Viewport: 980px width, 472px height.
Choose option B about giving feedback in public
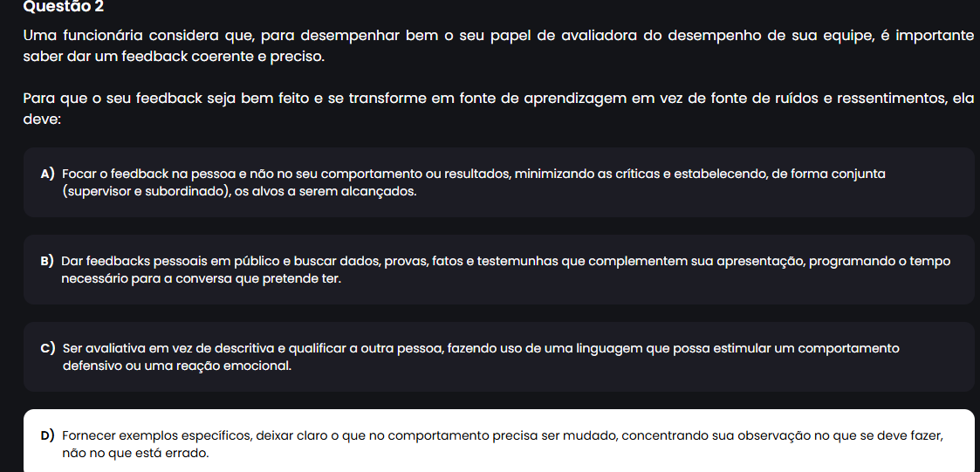click(x=498, y=270)
